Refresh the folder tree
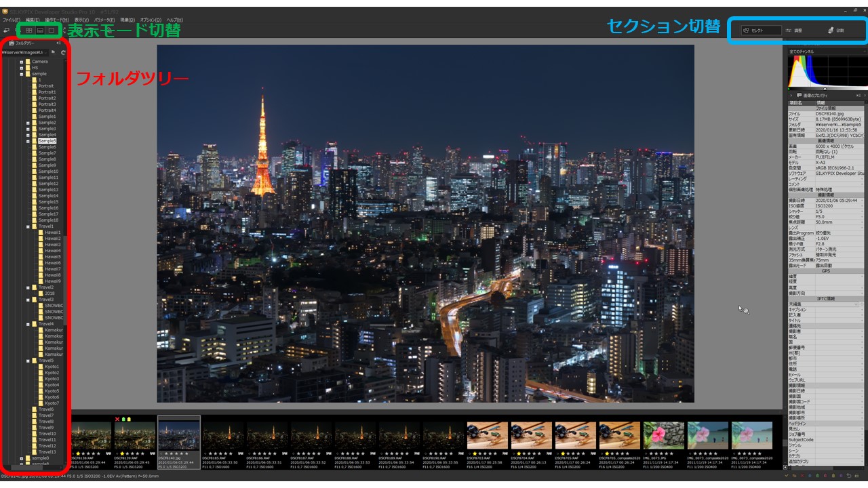Screen dimensions: 868x488 [63, 52]
